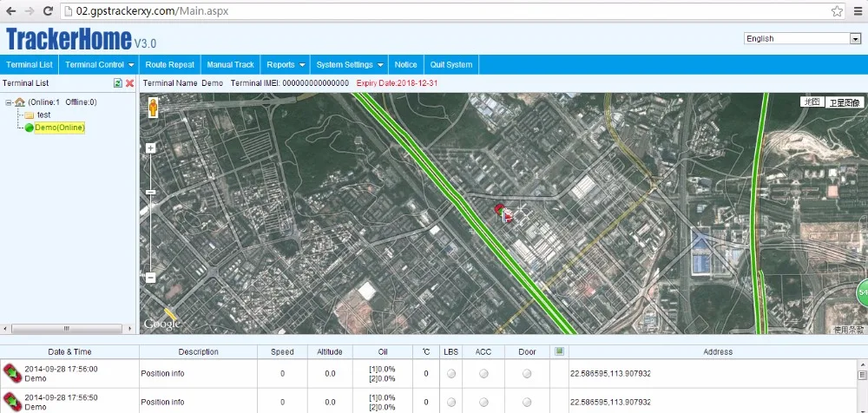Click the red X icon in Terminal List header
This screenshot has height=413, width=868.
(129, 83)
